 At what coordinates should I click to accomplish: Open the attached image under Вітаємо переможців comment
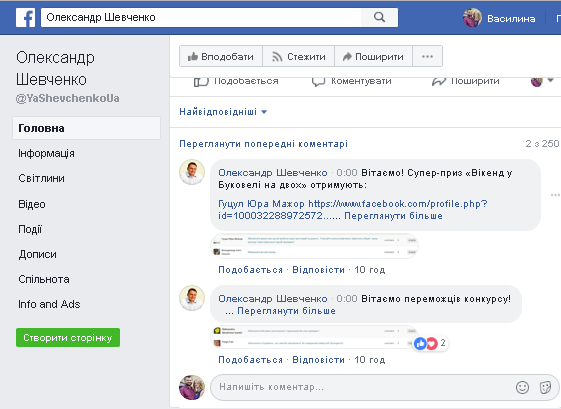(x=314, y=337)
